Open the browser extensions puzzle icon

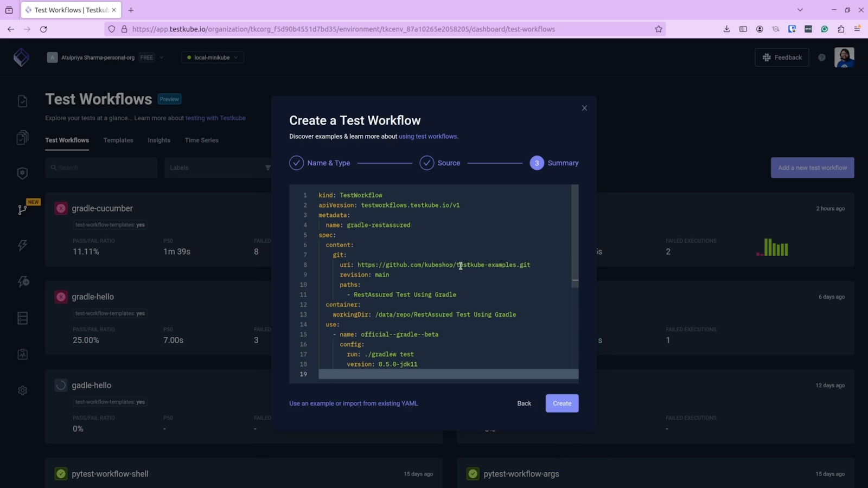click(x=841, y=29)
